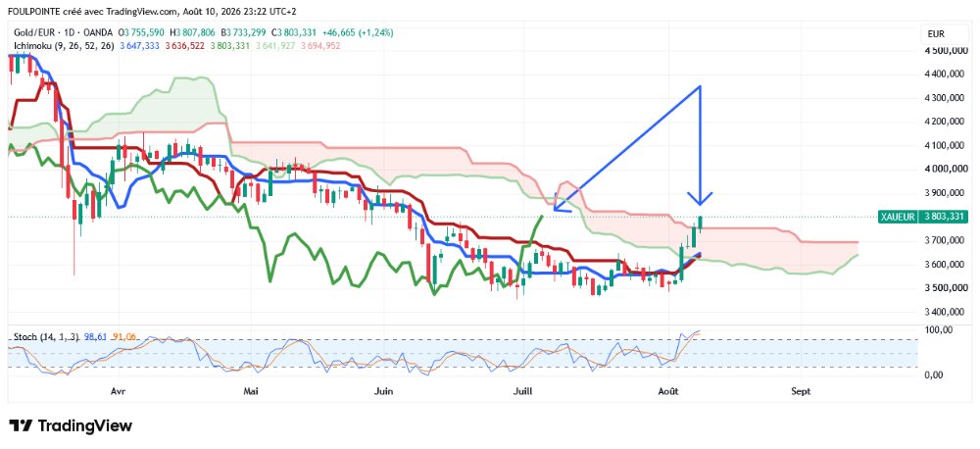Click the Avr month label on time axis
This screenshot has width=980, height=449.
point(118,391)
